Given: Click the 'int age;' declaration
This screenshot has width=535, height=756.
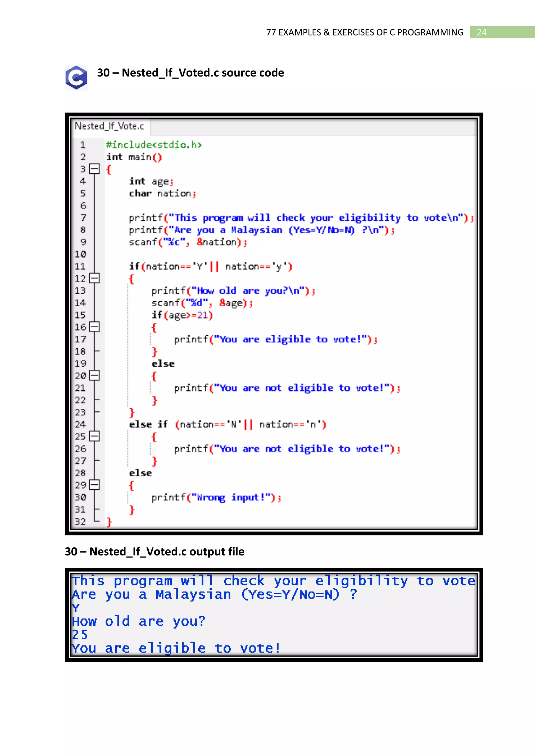Looking at the screenshot, I should pos(151,181).
